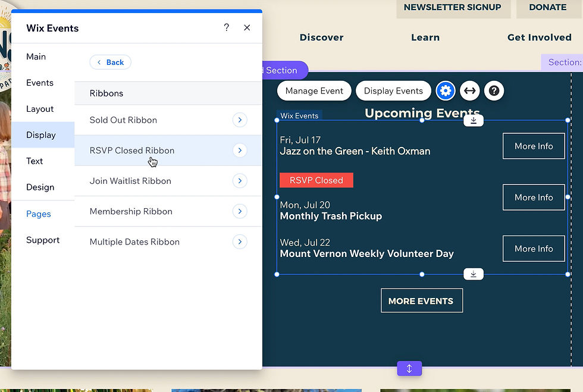The image size is (583, 392).
Task: Open the Pages tab
Action: coord(39,214)
